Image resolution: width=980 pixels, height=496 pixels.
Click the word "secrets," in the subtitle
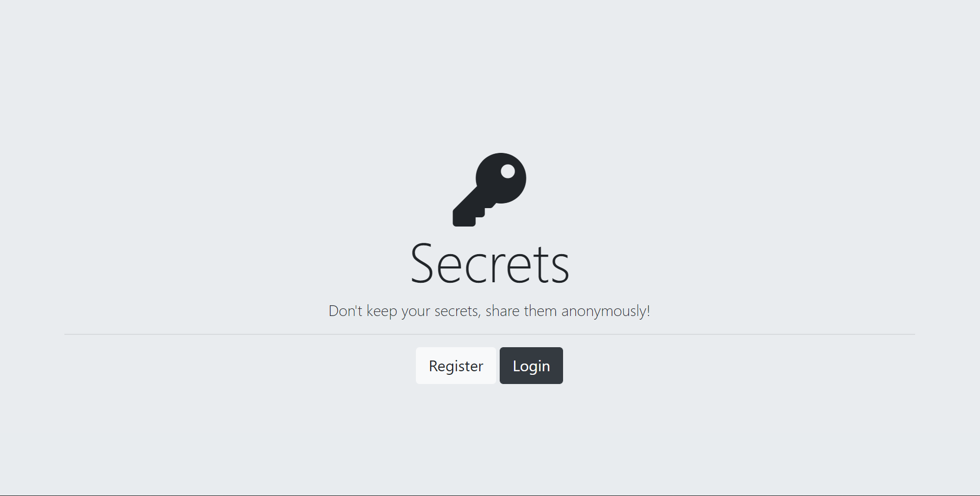tap(458, 311)
